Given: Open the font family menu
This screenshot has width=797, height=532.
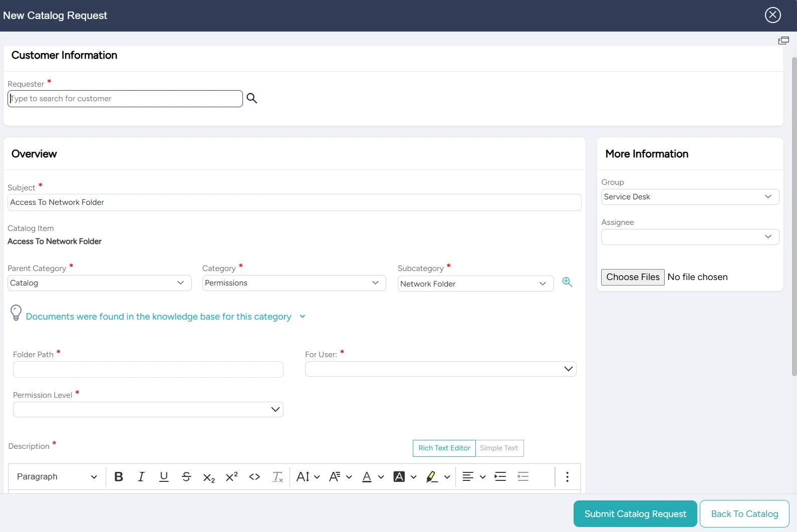Looking at the screenshot, I should click(x=340, y=477).
